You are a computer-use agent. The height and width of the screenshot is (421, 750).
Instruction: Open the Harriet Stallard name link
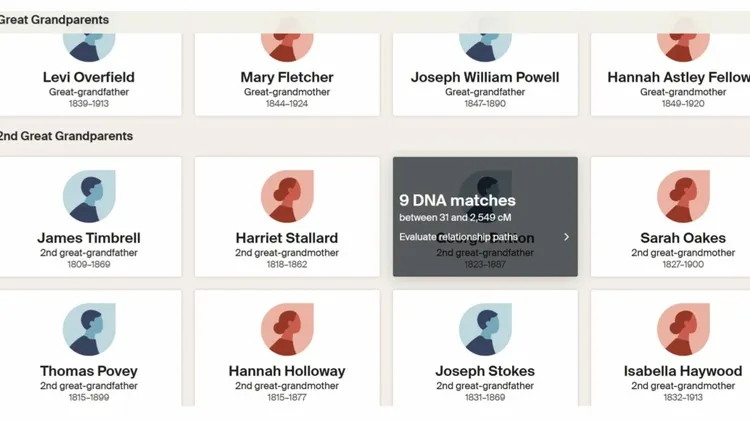coord(287,238)
